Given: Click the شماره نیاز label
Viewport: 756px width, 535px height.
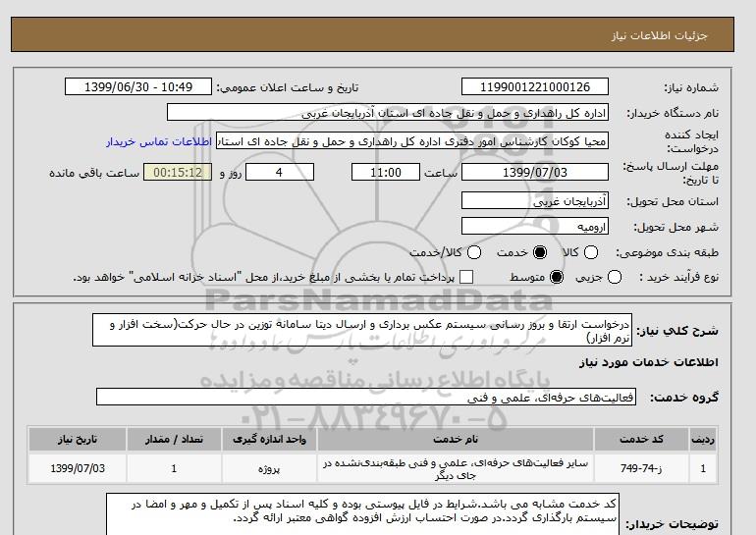Looking at the screenshot, I should 691,87.
